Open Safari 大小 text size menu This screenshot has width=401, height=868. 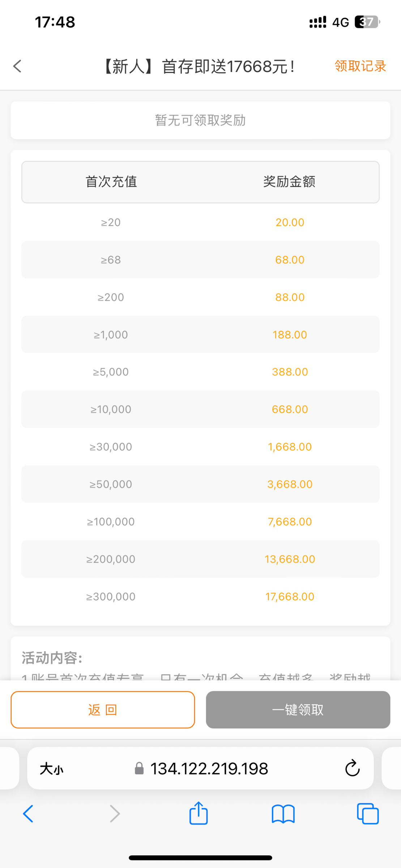(52, 769)
